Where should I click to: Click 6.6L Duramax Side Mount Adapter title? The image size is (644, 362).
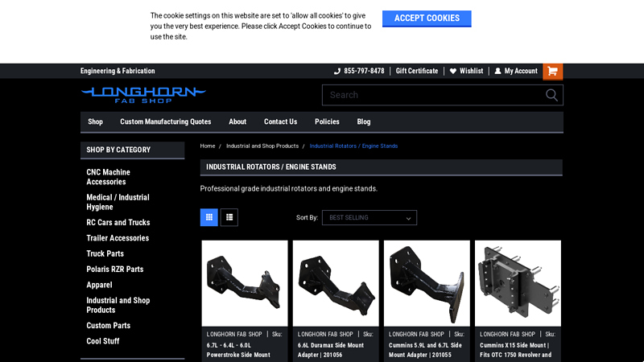[x=331, y=350]
